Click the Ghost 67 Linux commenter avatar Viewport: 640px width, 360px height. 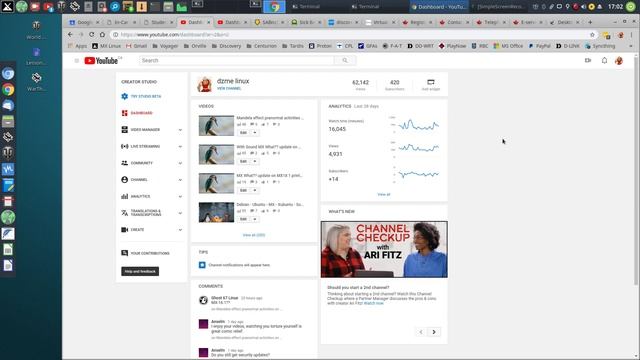tap(203, 300)
